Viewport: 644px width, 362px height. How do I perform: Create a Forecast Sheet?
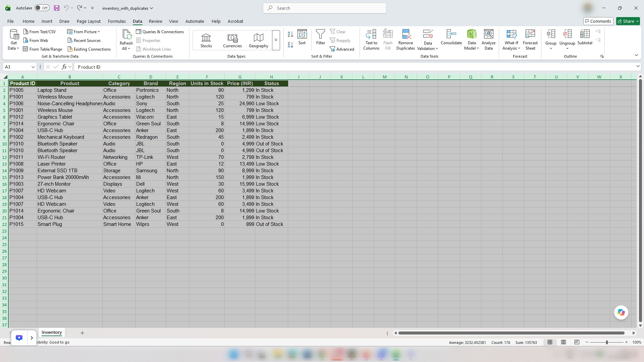pyautogui.click(x=530, y=40)
